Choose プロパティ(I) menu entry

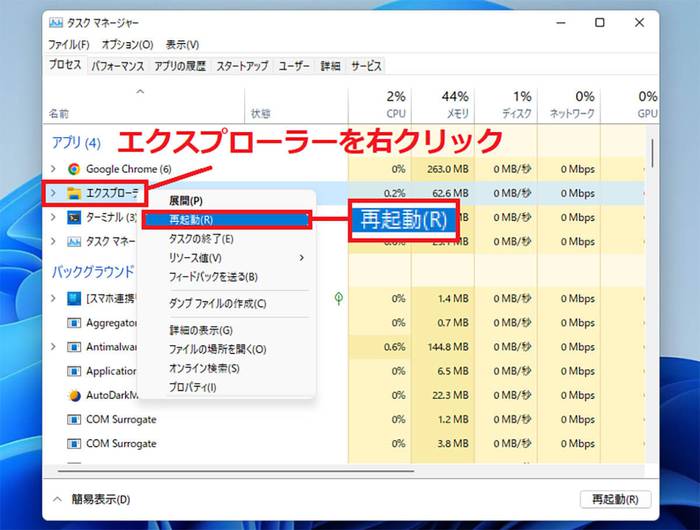coord(229,387)
